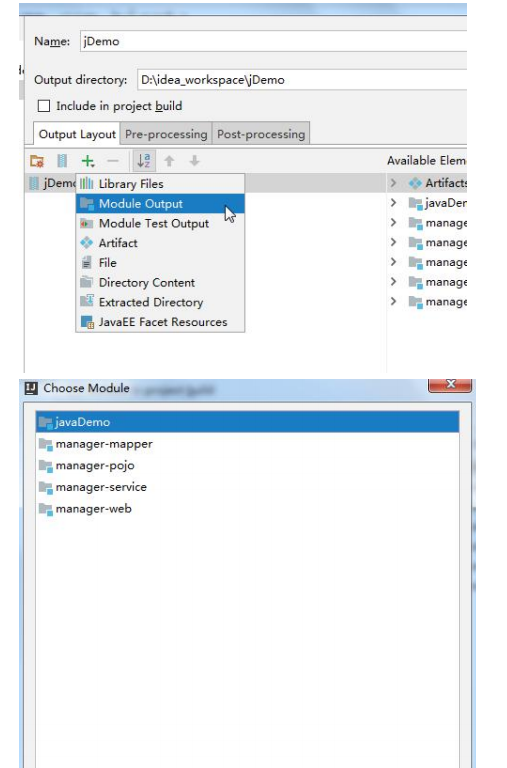Click the File document icon in menu
507x768 pixels.
tap(87, 263)
